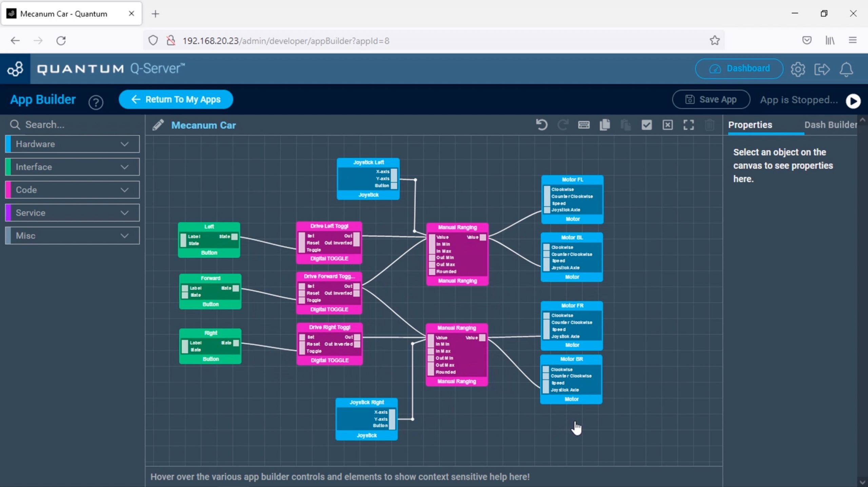Viewport: 868px width, 487px height.
Task: Click the Return To My Apps button
Action: [x=176, y=99]
